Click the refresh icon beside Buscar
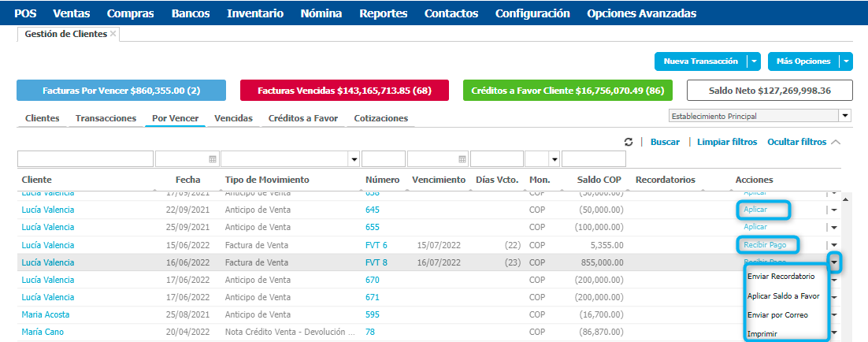Viewport: 868px width, 342px height. coord(629,142)
